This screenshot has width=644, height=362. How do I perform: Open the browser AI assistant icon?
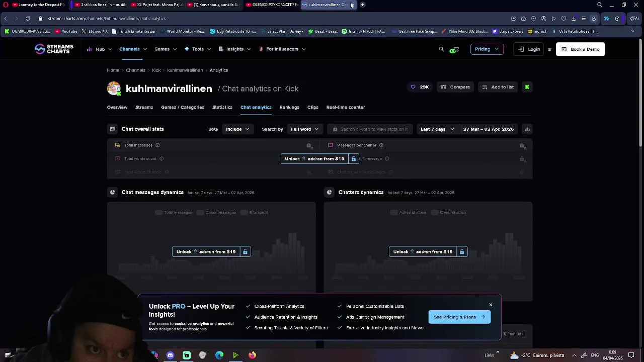pos(634,19)
